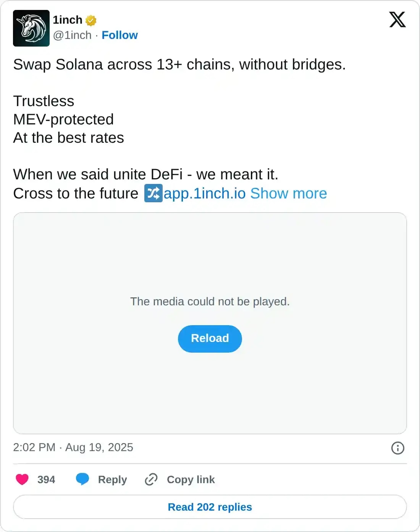
Task: Click the blue reply bubble icon
Action: pyautogui.click(x=82, y=479)
